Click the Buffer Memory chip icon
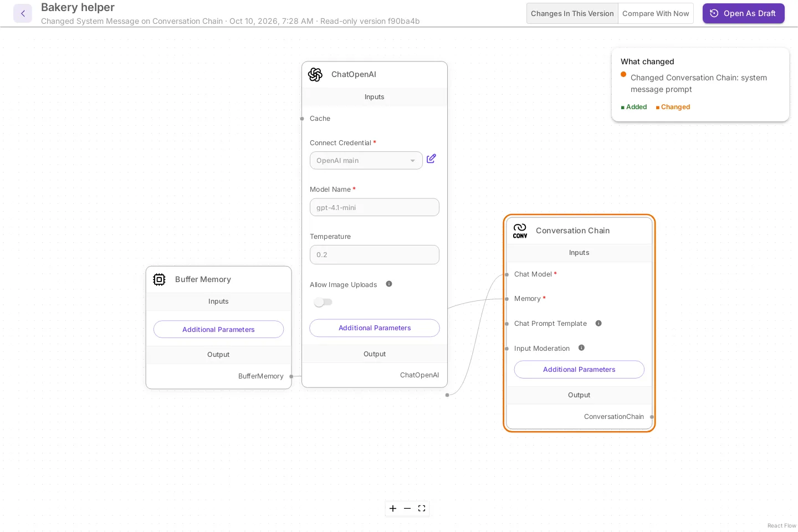 159,279
